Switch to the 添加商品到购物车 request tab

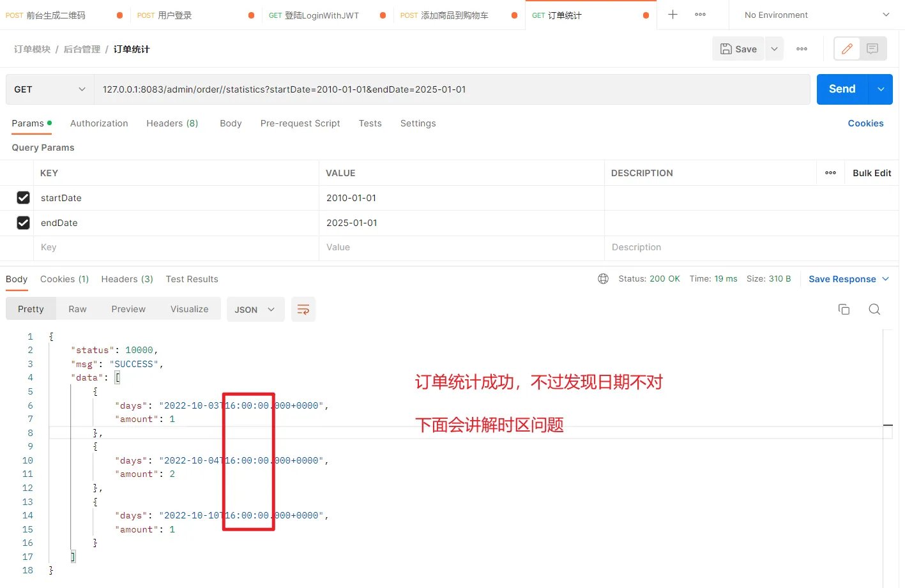tap(454, 15)
